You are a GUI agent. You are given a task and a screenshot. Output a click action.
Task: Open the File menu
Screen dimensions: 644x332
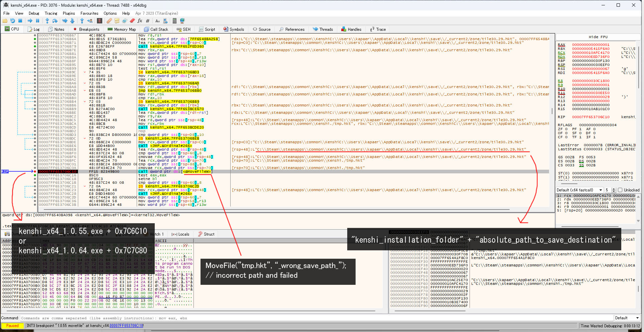click(x=6, y=13)
